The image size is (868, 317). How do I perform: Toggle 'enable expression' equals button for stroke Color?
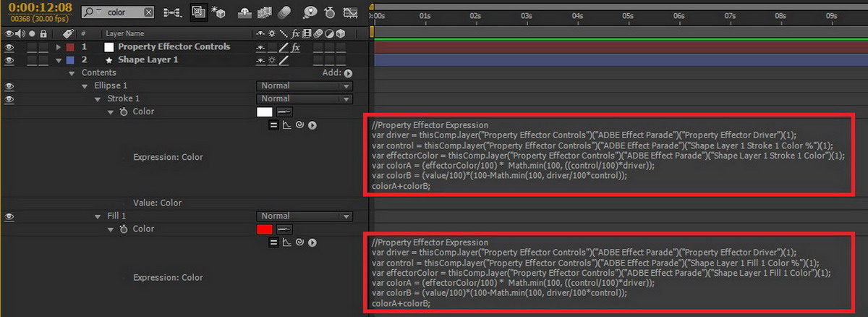pos(274,125)
